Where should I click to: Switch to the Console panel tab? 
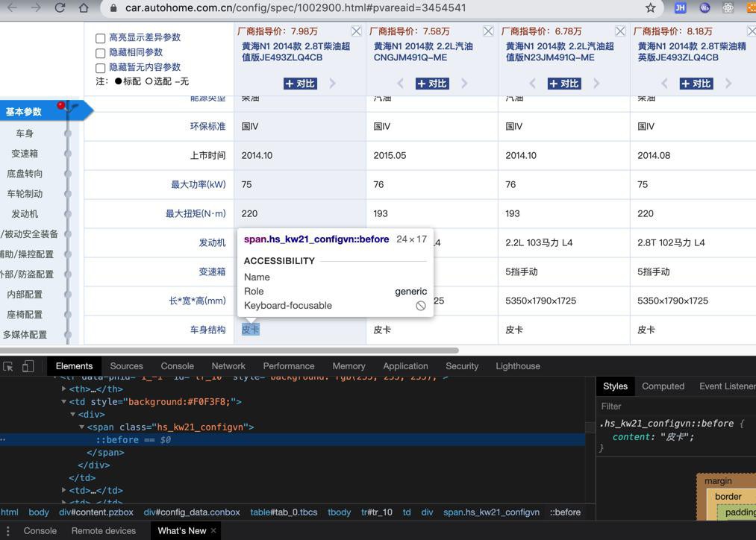click(178, 366)
